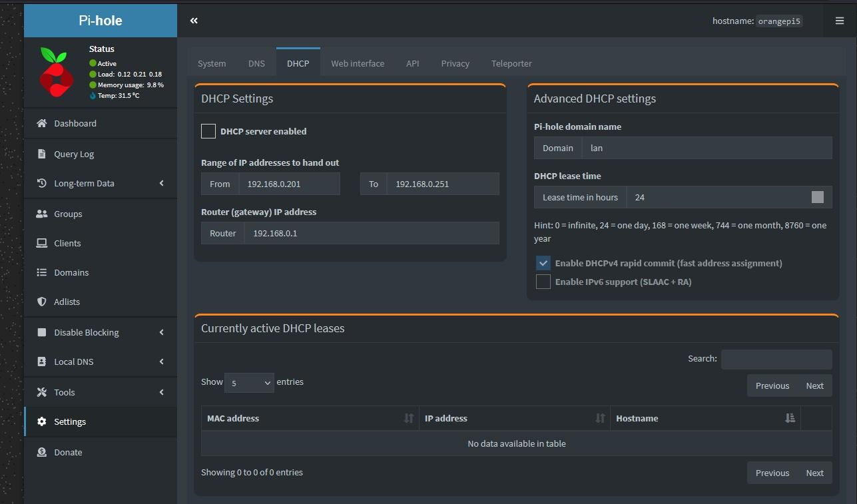Click the Long-term Data history icon
Image resolution: width=857 pixels, height=504 pixels.
42,183
